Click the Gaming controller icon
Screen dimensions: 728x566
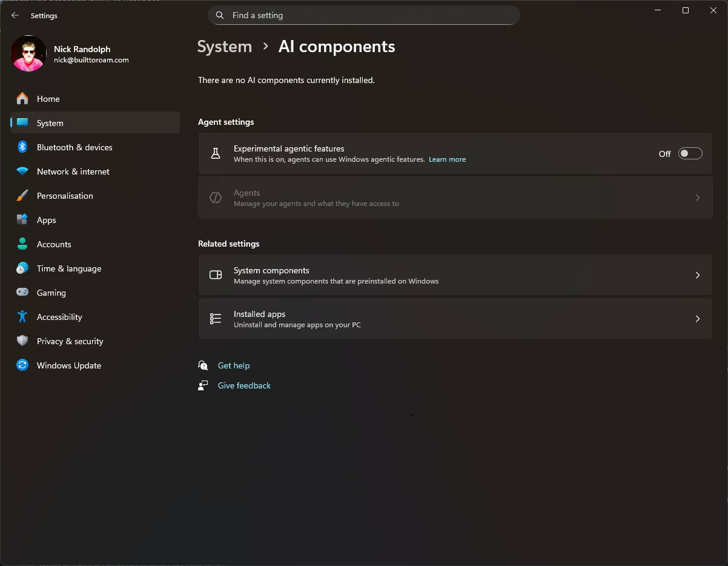click(22, 293)
